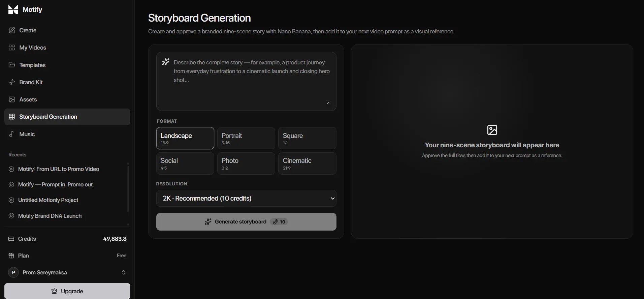Open the Create page via its pencil icon
This screenshot has height=299, width=644.
(x=12, y=30)
